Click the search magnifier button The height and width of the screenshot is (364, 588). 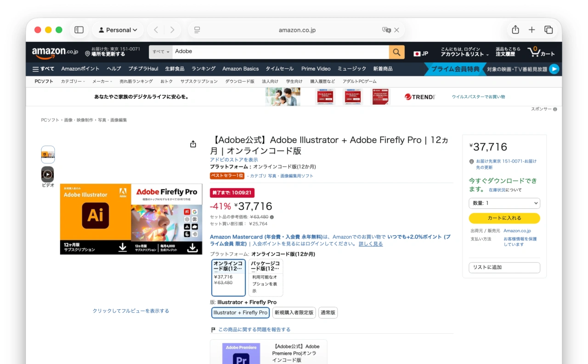[396, 52]
